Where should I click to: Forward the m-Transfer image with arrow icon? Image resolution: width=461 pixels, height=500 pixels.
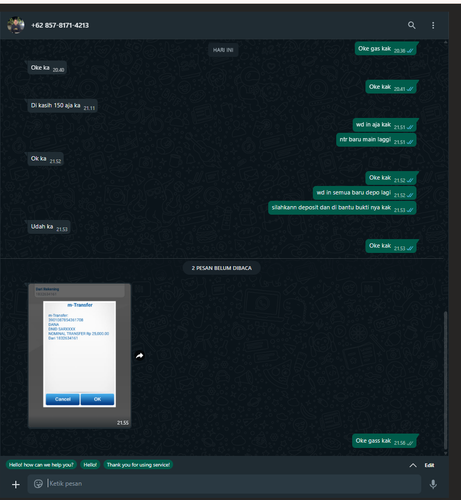point(140,356)
